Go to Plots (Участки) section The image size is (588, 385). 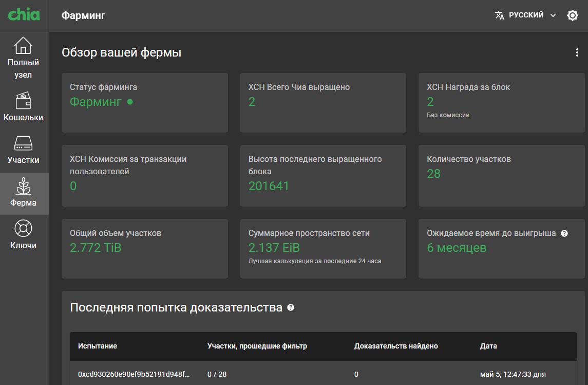click(x=23, y=150)
